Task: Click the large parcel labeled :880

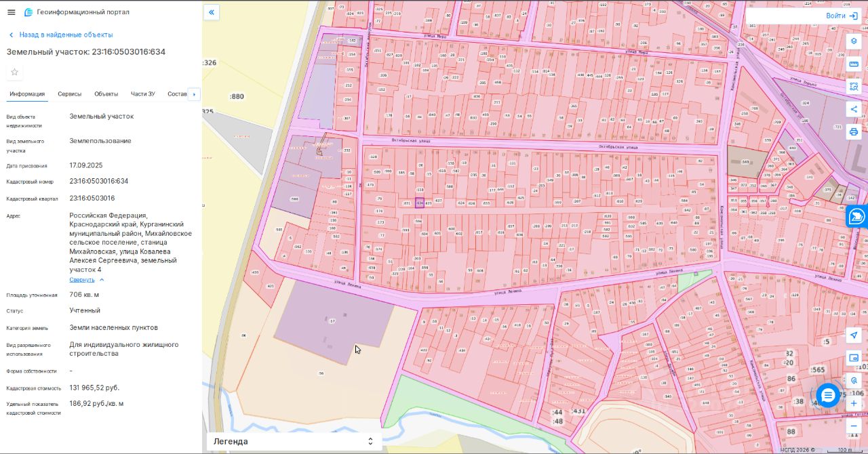Action: [237, 96]
